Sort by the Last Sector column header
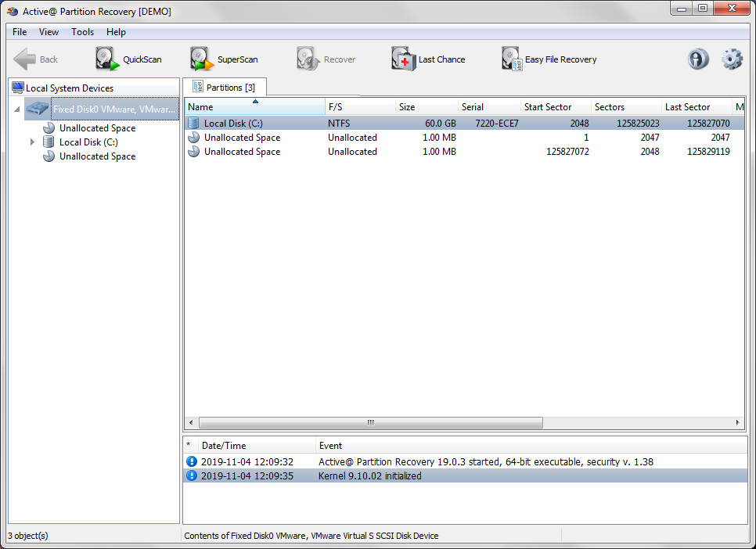The height and width of the screenshot is (549, 756). [697, 107]
